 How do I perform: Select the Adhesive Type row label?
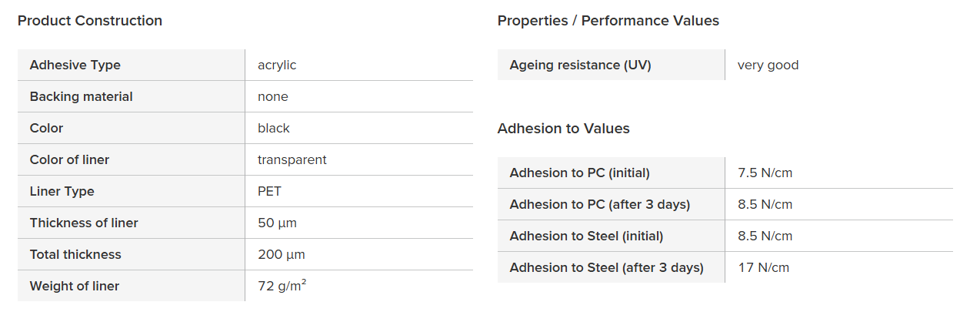coord(75,65)
